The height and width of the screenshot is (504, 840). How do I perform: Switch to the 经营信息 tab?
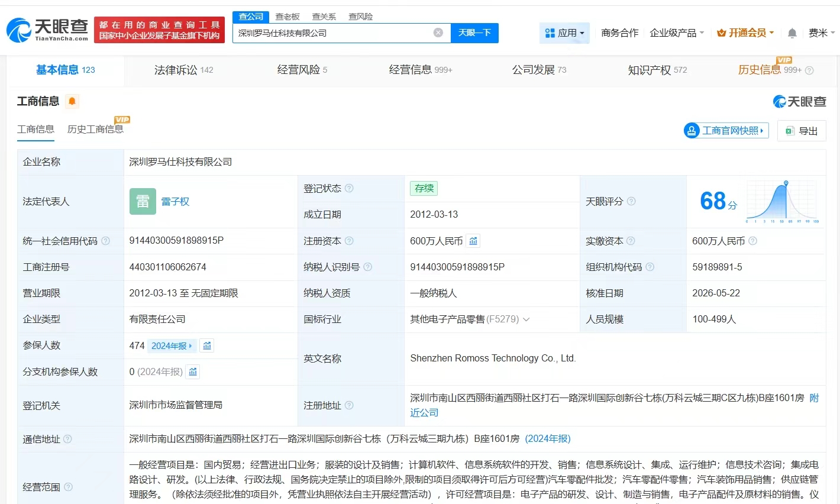(x=421, y=70)
